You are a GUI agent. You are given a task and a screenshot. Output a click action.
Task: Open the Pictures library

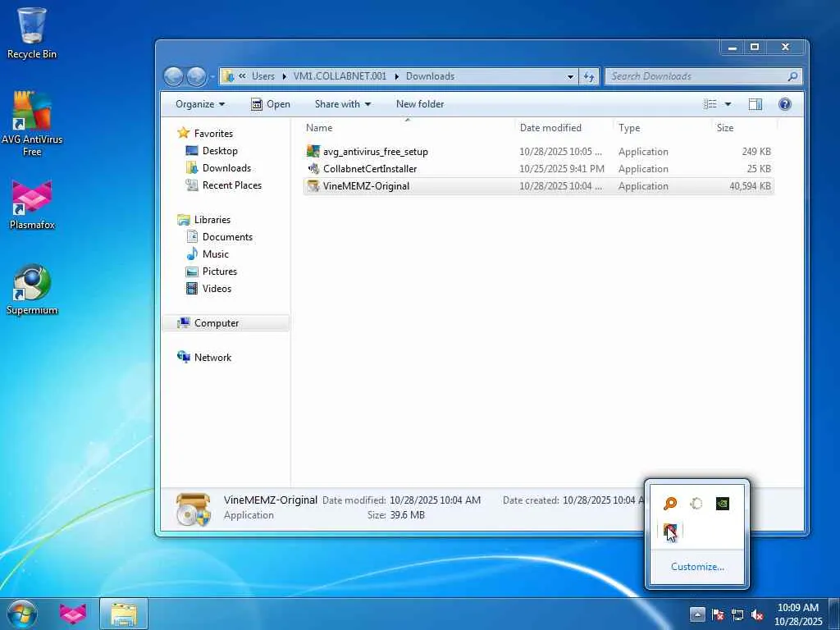(219, 271)
